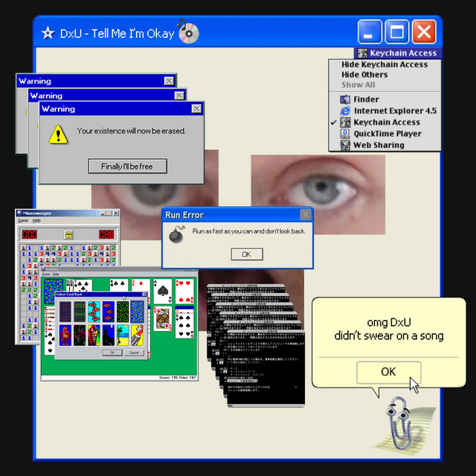Choose the checked Keychain Access entry in list
This screenshot has height=476, width=476.
tap(386, 123)
